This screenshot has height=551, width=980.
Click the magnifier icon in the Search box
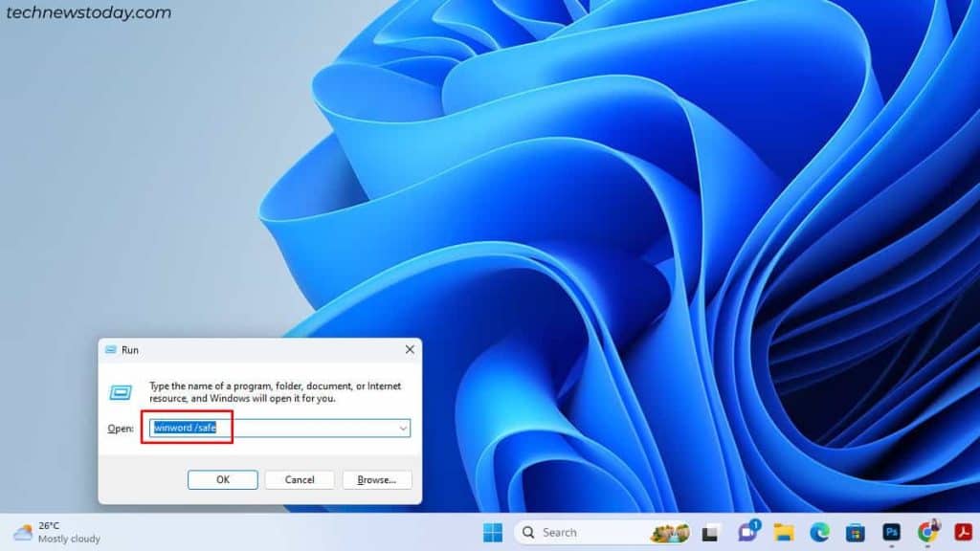tap(527, 532)
